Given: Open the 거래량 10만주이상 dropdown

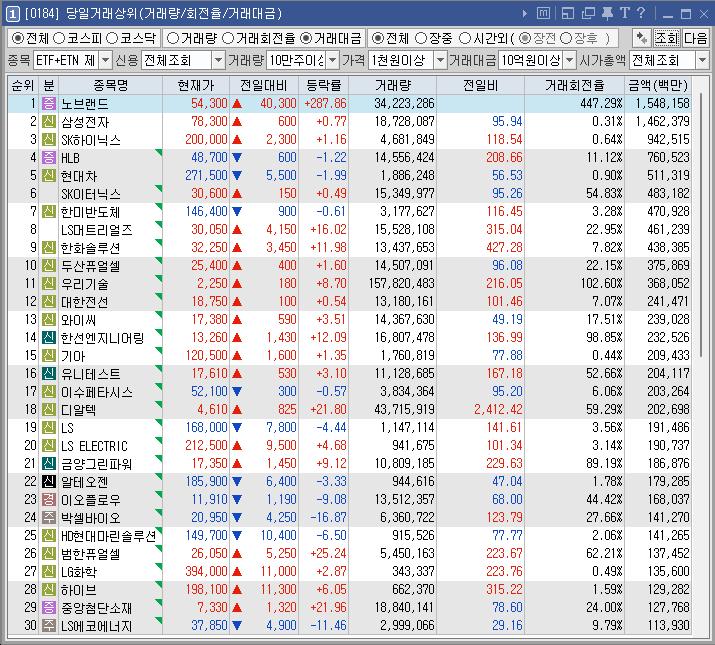Looking at the screenshot, I should click(333, 60).
